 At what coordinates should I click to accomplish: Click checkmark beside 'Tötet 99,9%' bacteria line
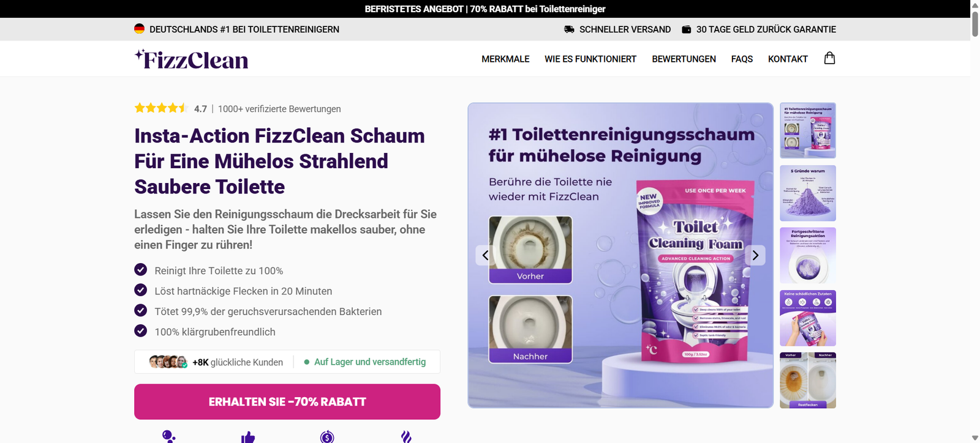pyautogui.click(x=141, y=311)
